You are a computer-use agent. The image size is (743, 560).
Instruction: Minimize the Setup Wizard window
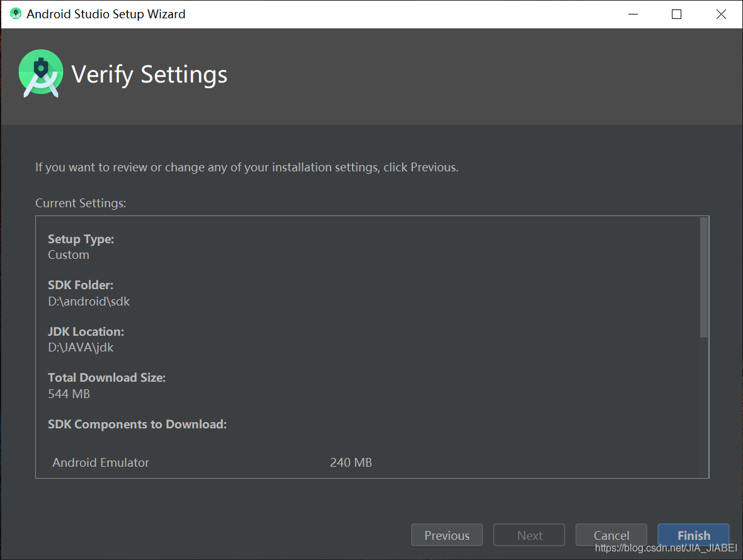pyautogui.click(x=633, y=14)
